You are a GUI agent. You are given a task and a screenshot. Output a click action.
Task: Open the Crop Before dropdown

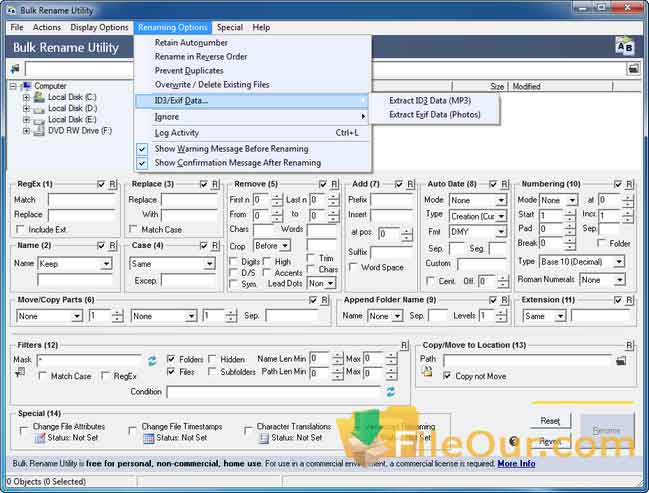point(272,246)
